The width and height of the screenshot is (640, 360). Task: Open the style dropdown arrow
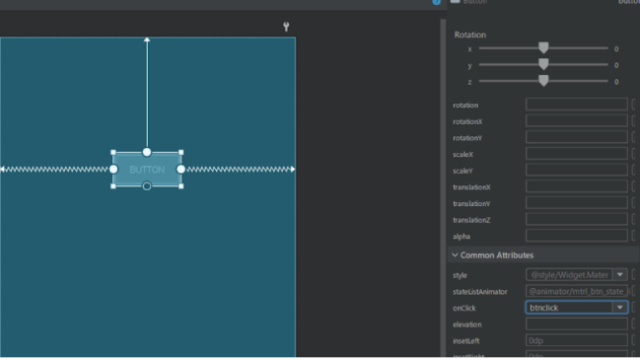tap(620, 275)
